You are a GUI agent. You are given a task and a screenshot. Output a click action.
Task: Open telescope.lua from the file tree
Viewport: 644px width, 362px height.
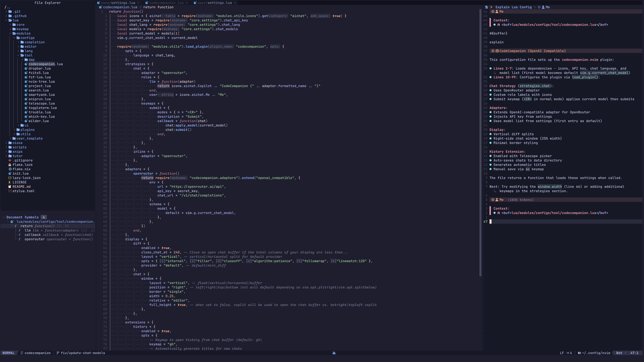[42, 103]
